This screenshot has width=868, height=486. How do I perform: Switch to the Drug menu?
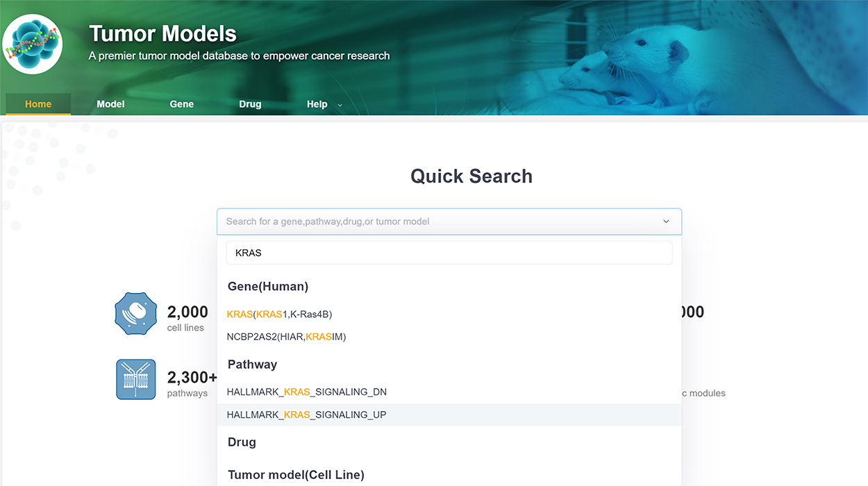(x=250, y=104)
